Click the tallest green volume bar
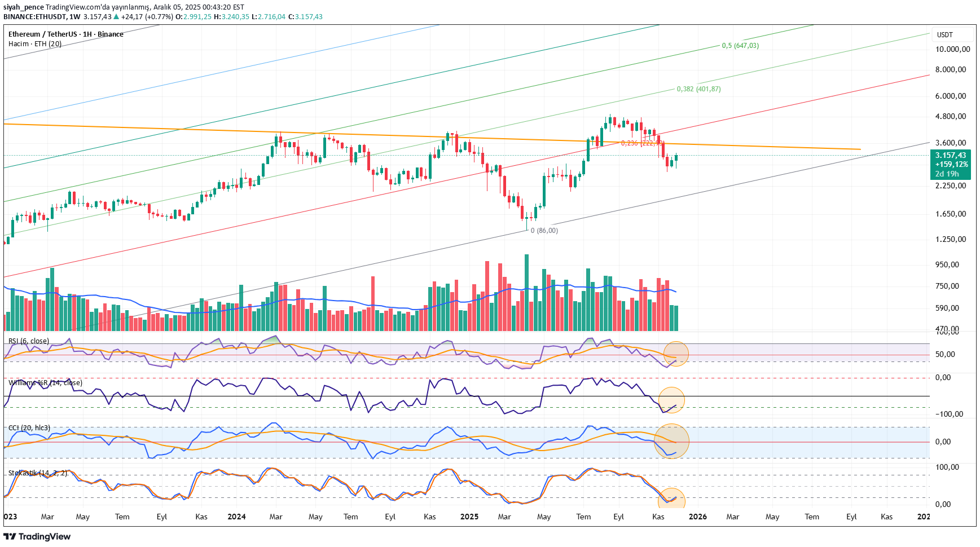980x547 pixels. 527,292
